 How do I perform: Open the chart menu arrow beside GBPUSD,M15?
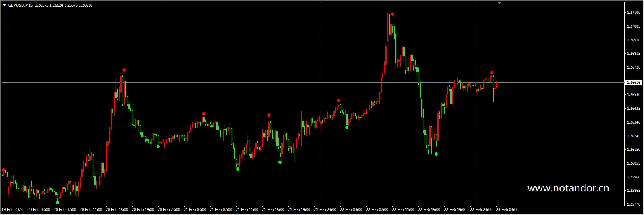(x=4, y=5)
